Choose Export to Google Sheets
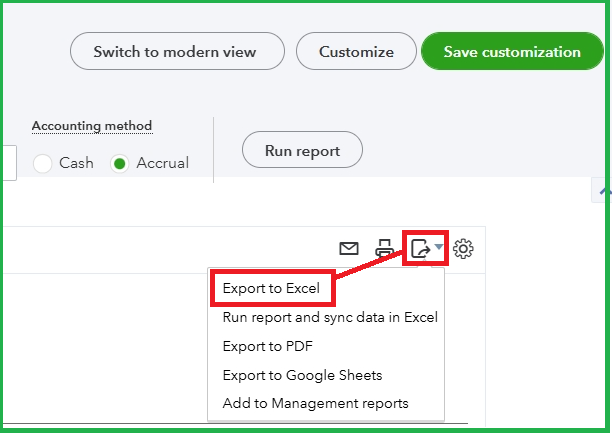Viewport: 612px width, 434px height. (302, 375)
